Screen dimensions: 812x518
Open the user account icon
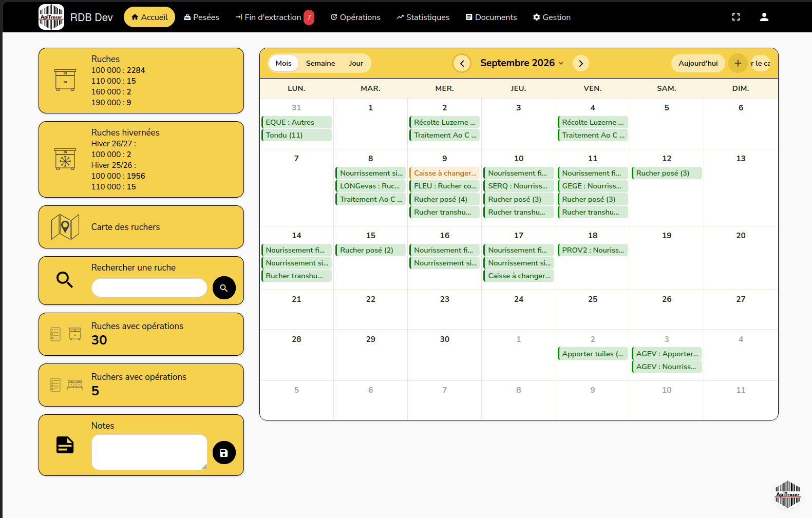pos(764,17)
